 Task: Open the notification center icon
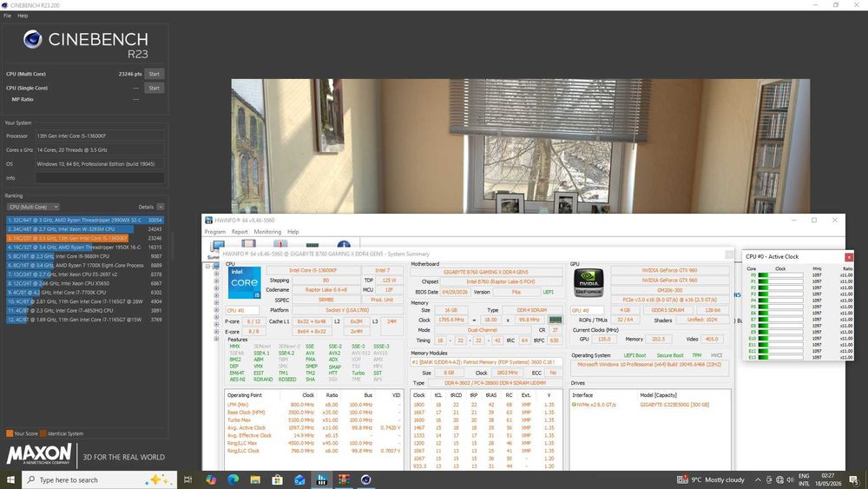[854, 479]
